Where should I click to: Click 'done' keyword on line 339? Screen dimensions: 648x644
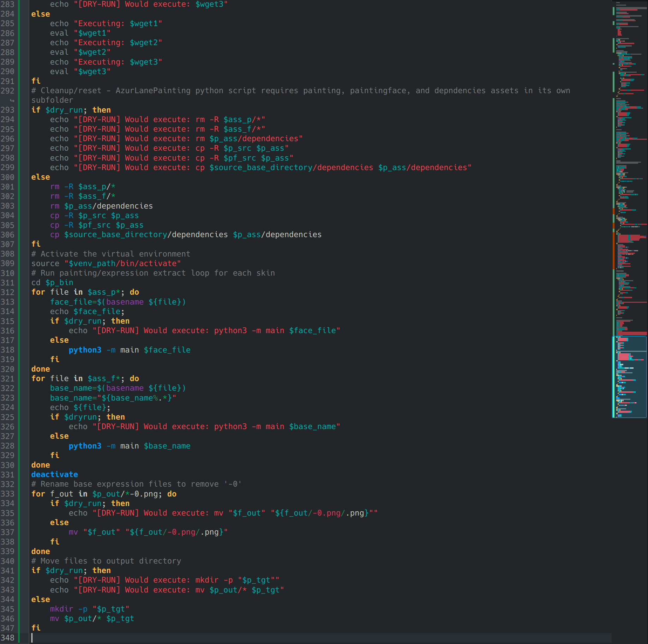click(x=41, y=552)
